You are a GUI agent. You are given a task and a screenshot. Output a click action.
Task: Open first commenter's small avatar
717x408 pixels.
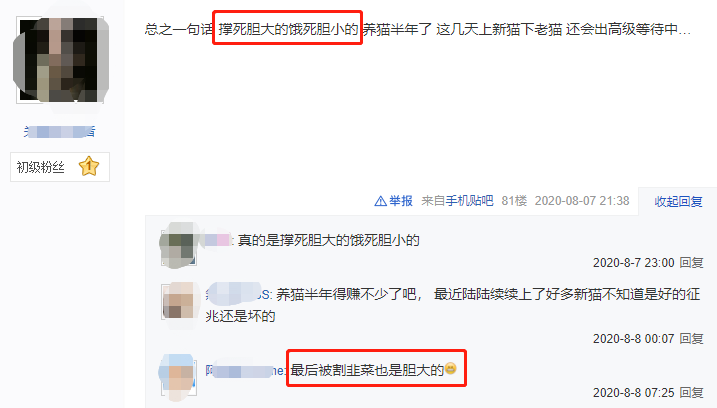point(179,247)
